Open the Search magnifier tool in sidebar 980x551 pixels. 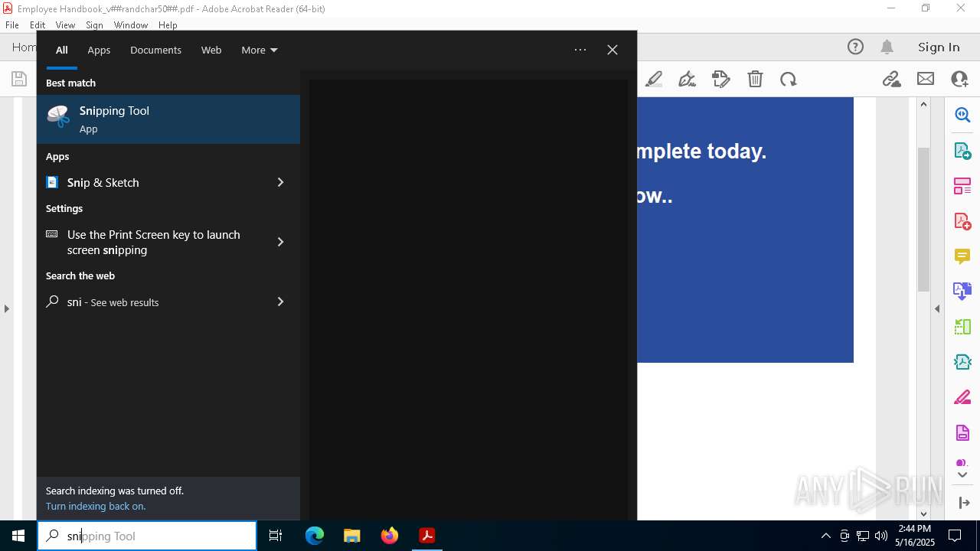click(x=962, y=115)
